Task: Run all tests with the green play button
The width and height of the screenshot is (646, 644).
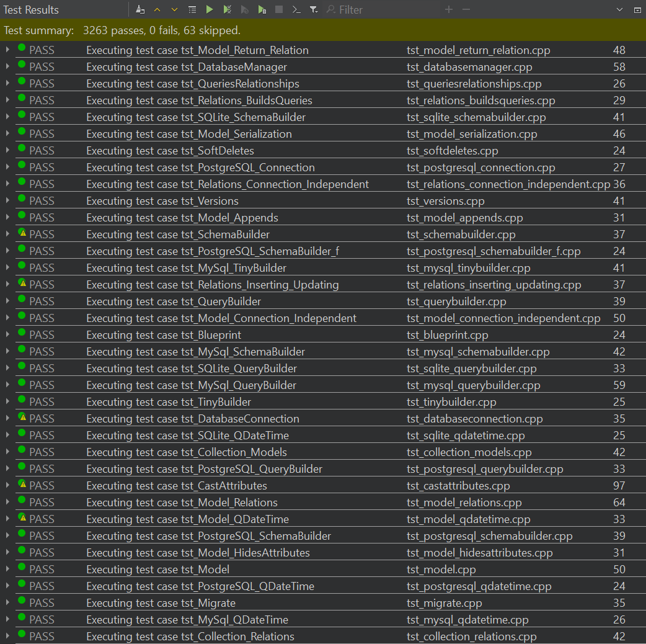Action: [x=210, y=9]
